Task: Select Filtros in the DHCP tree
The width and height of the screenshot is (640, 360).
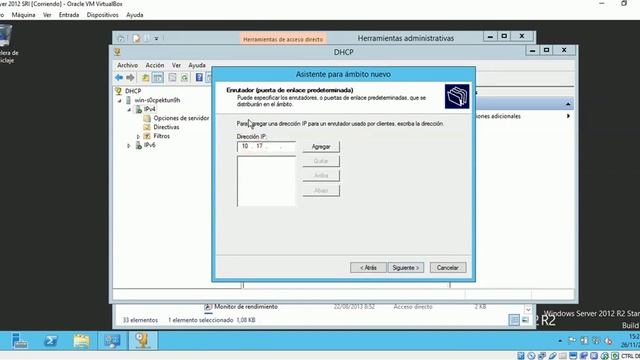Action: (162, 136)
